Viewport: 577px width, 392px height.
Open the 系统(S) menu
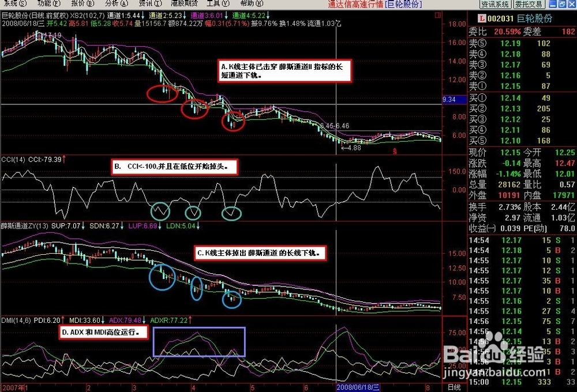click(16, 3)
